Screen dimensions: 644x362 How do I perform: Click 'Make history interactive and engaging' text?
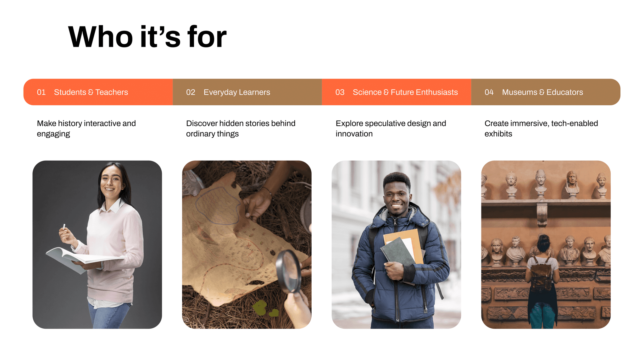point(86,129)
